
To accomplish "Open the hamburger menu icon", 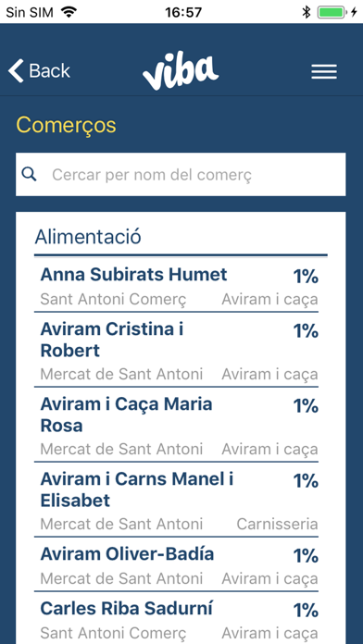I will (x=324, y=71).
